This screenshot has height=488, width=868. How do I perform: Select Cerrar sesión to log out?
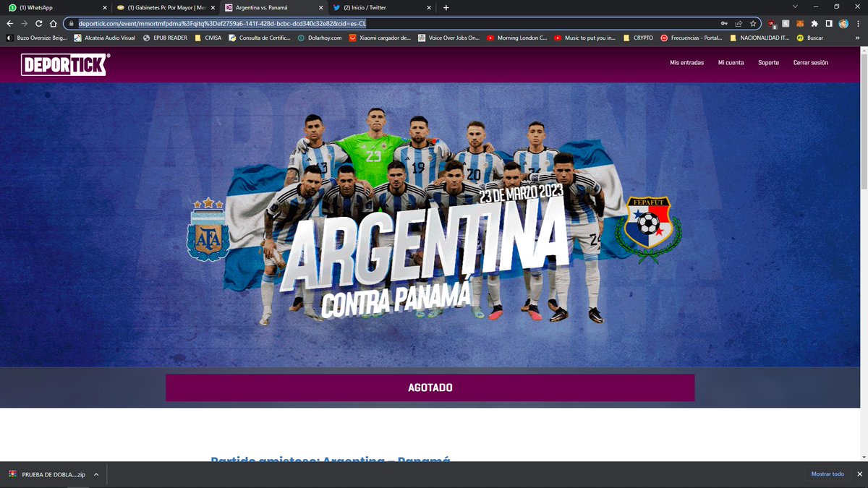pos(810,63)
